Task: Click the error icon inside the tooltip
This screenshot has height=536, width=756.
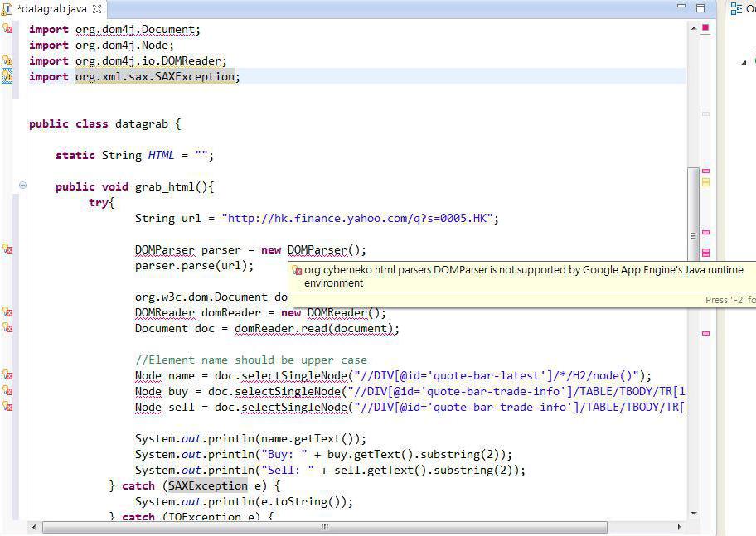Action: (297, 270)
